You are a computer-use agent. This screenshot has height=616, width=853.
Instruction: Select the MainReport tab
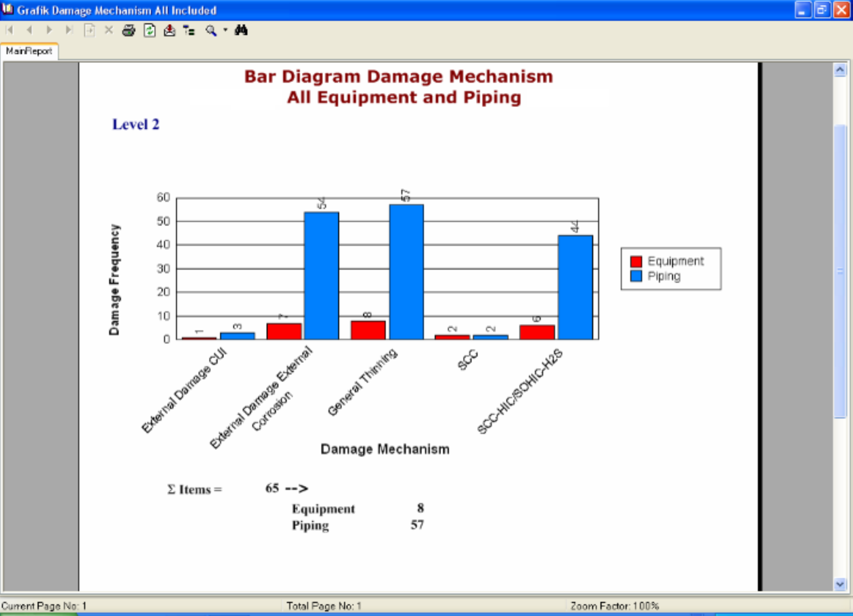click(x=29, y=51)
